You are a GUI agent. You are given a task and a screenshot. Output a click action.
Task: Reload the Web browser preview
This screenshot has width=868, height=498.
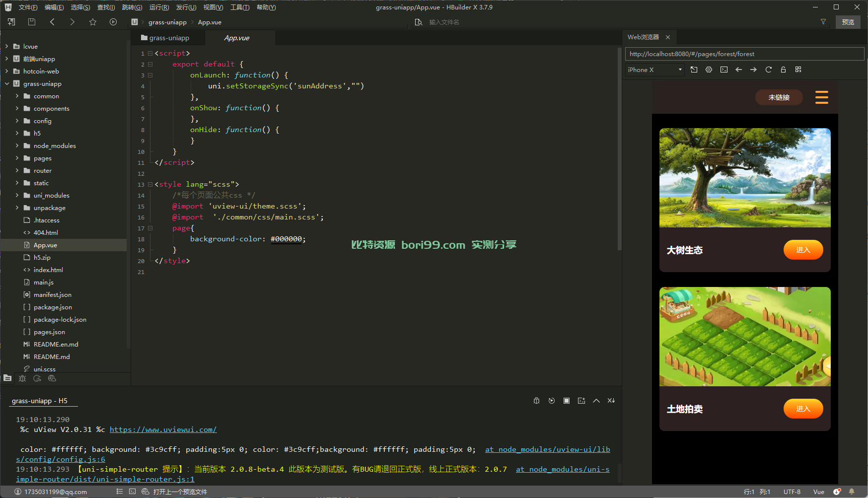(x=769, y=70)
